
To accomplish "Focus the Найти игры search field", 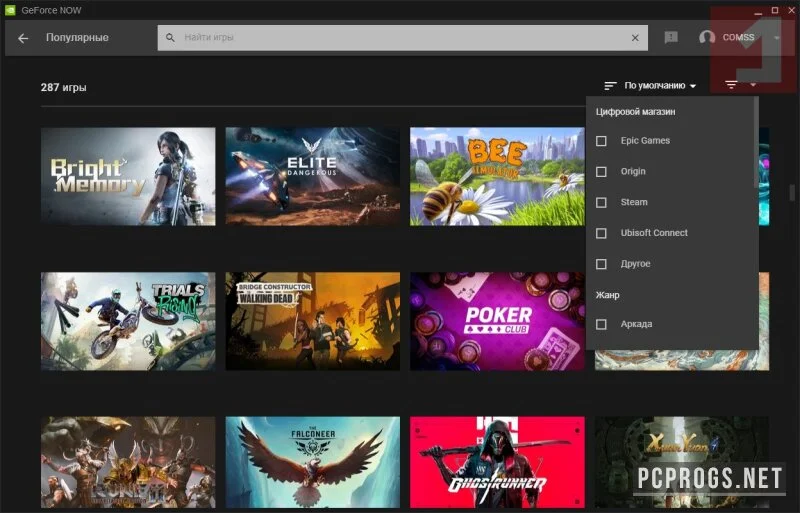I will [x=403, y=38].
